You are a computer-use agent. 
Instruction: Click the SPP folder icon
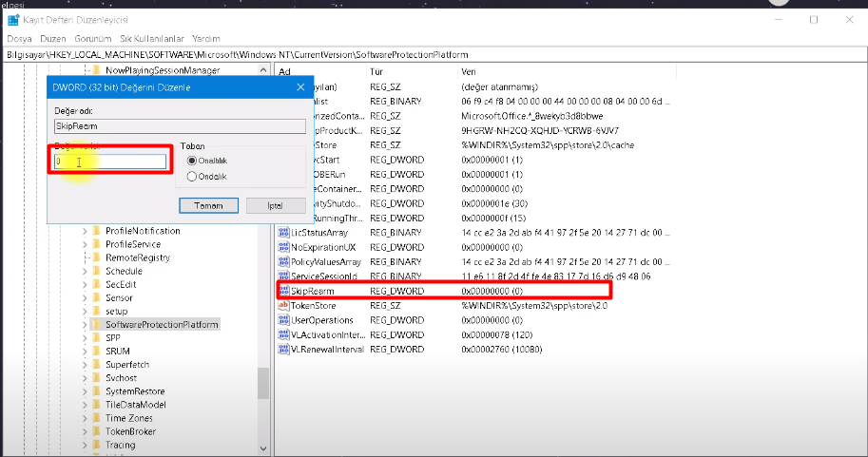coord(96,337)
